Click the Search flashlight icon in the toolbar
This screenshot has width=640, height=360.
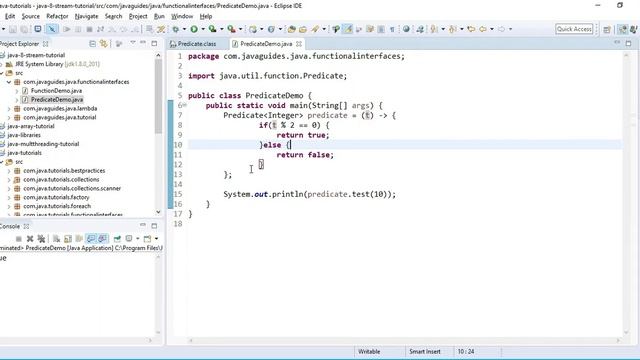[x=315, y=29]
